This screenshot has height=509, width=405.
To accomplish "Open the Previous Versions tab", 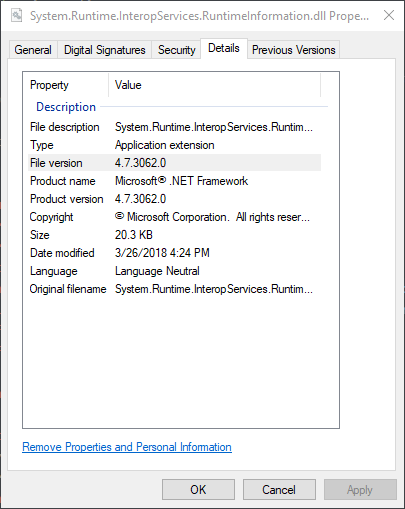I will (293, 50).
